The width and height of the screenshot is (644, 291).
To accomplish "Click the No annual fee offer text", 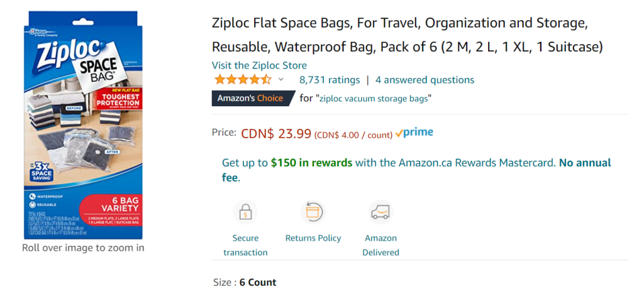I will (x=585, y=163).
